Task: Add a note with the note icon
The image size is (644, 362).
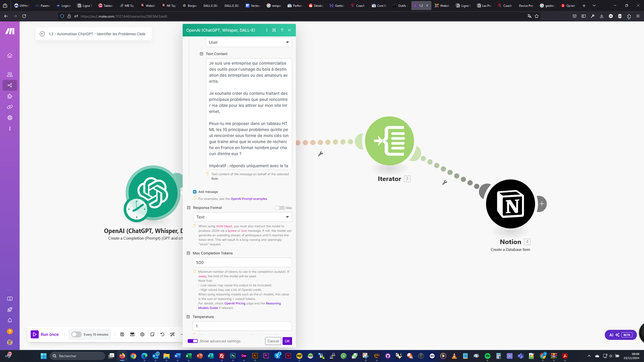Action: pos(152,334)
